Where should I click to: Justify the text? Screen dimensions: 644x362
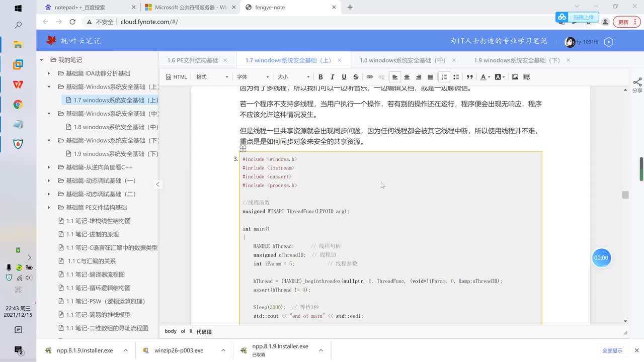(430, 77)
